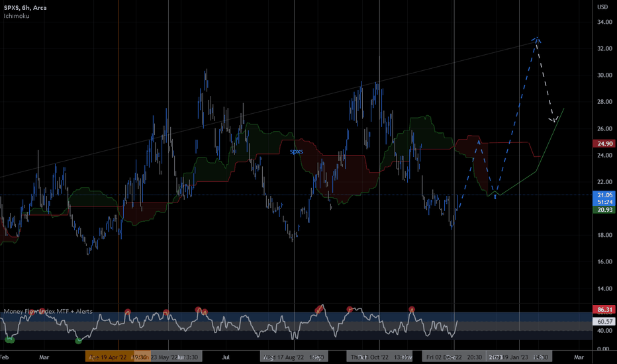This screenshot has height=364, width=617.
Task: Click the MFI red dot at 23 May line
Action: point(166,313)
